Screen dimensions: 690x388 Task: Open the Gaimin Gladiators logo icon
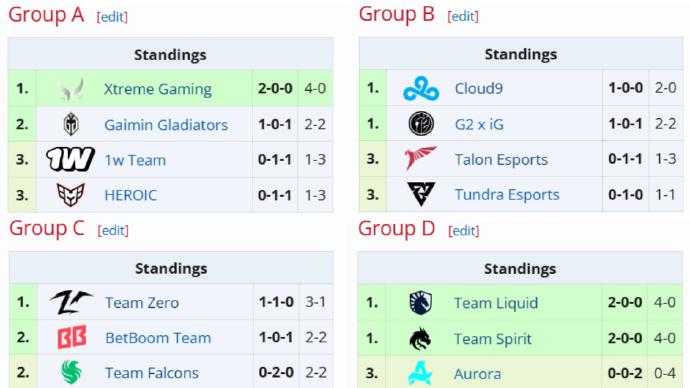(x=71, y=124)
